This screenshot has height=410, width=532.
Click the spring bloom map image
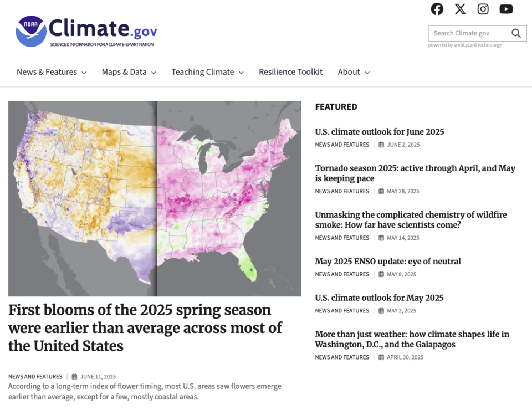click(155, 198)
